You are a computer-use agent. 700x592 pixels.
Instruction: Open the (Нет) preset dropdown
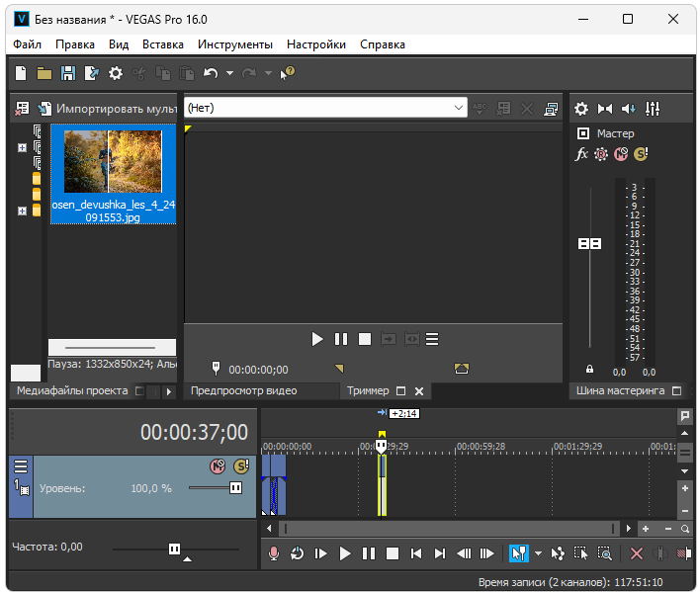point(459,108)
